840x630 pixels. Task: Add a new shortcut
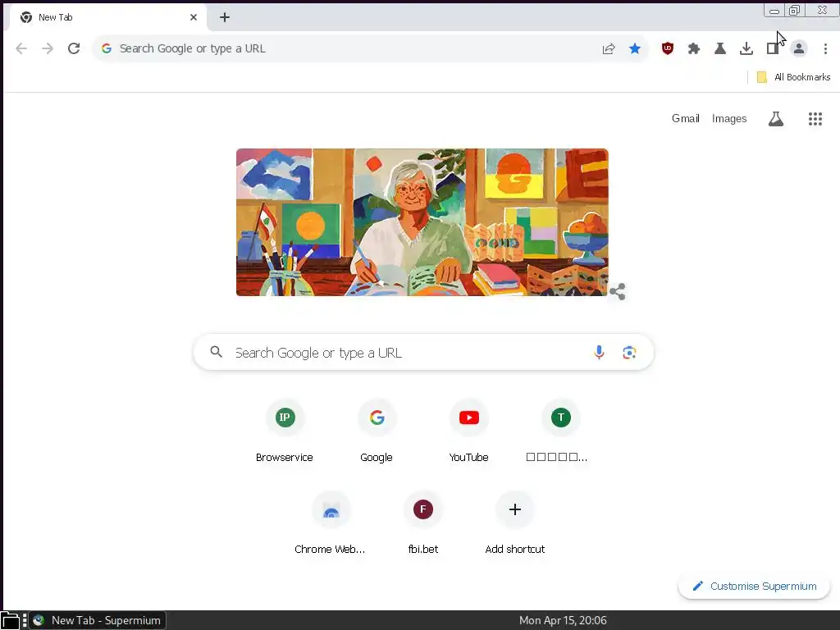[515, 523]
